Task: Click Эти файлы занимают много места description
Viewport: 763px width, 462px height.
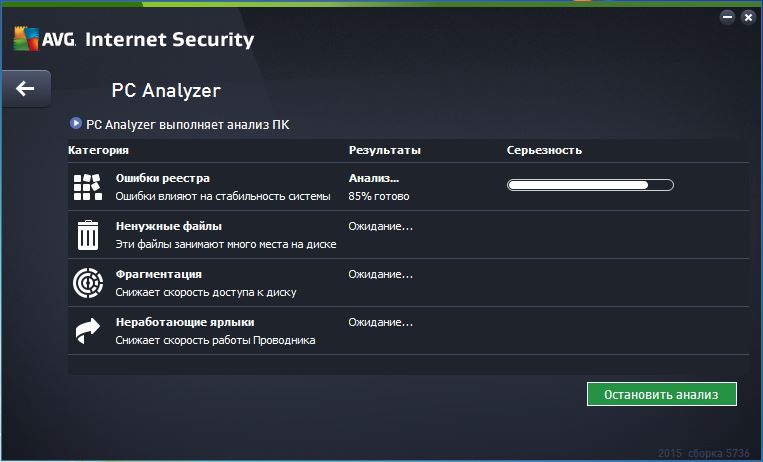Action: click(x=226, y=244)
